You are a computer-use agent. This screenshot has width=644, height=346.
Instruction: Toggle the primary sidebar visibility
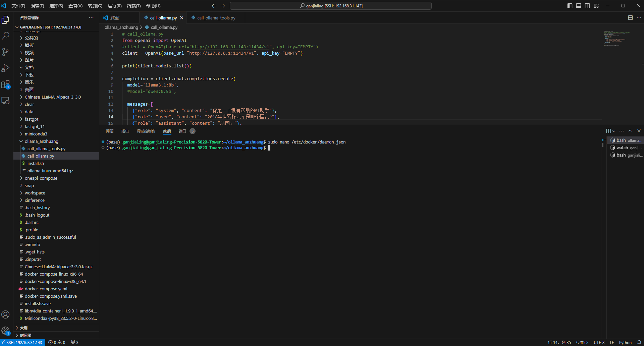pyautogui.click(x=570, y=6)
